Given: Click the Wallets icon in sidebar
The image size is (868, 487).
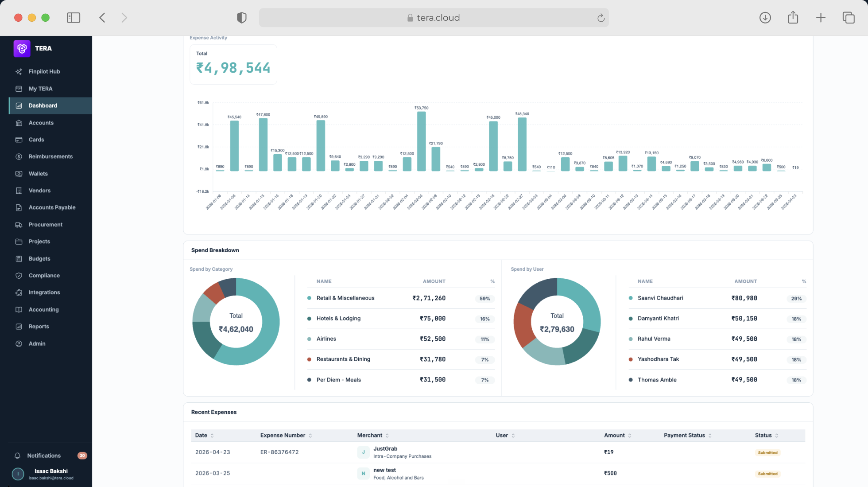Looking at the screenshot, I should pyautogui.click(x=19, y=174).
